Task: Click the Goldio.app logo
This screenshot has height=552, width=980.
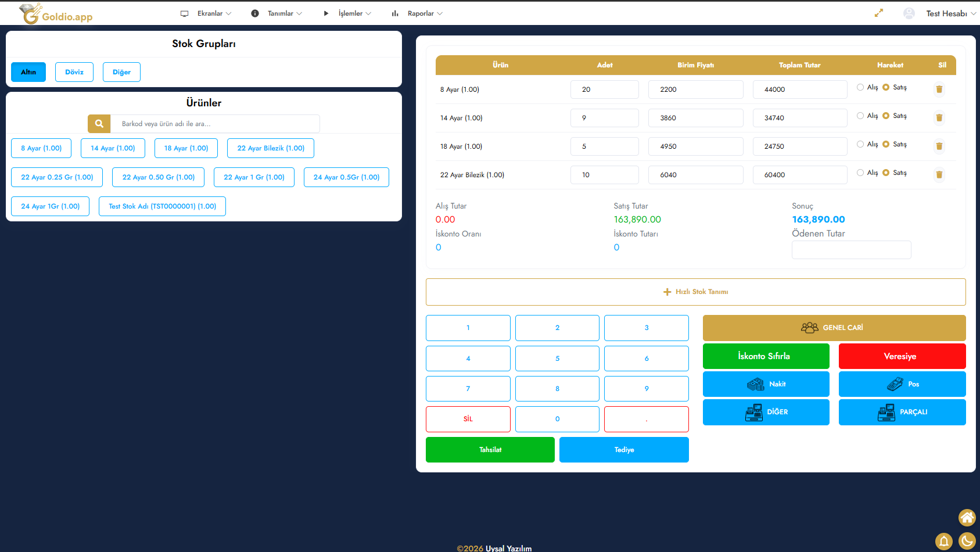Action: click(x=56, y=14)
